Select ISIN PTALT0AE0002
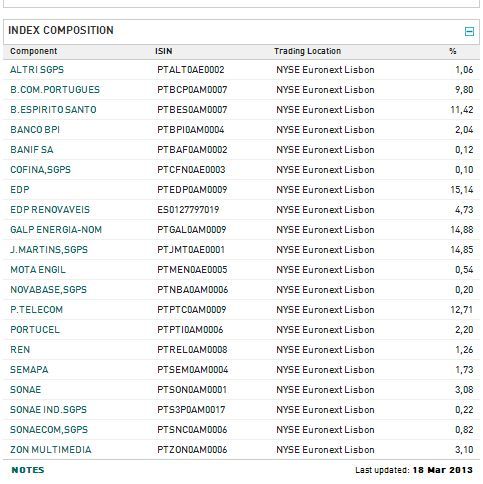Screen dimensions: 483x484 [191, 70]
